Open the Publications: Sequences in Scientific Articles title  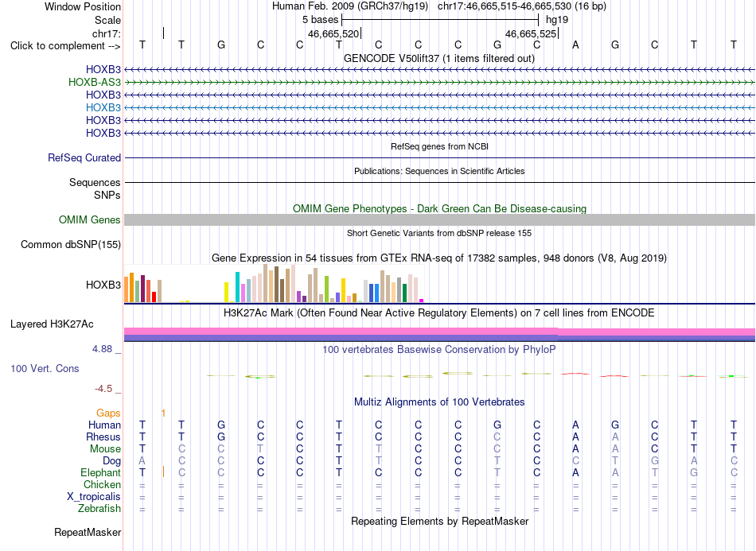(439, 171)
